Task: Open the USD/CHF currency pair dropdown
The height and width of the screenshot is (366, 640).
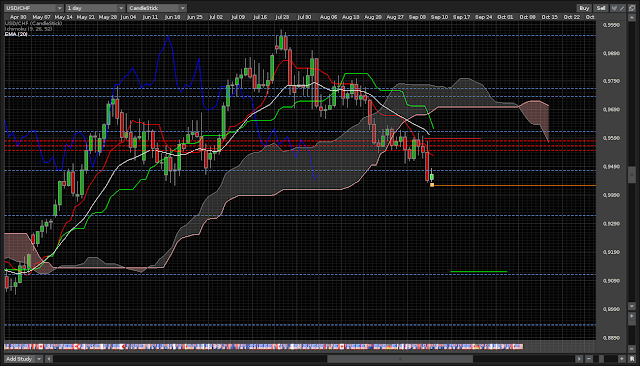Action: click(x=34, y=8)
